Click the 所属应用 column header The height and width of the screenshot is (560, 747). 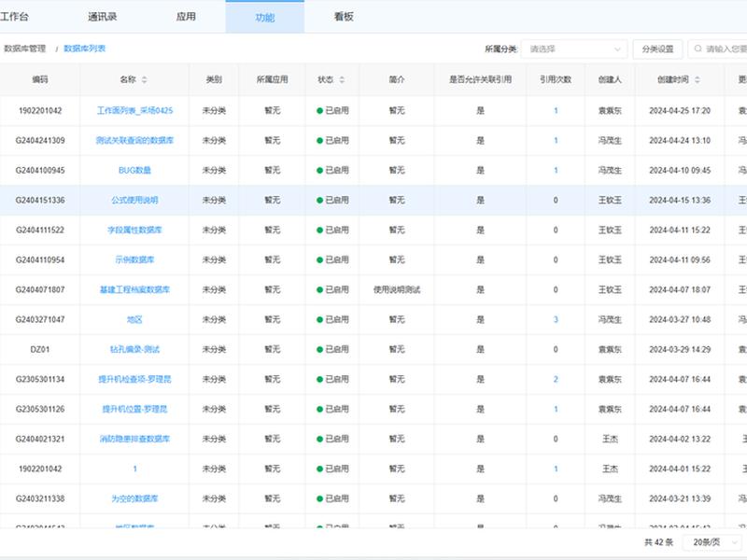pyautogui.click(x=272, y=79)
